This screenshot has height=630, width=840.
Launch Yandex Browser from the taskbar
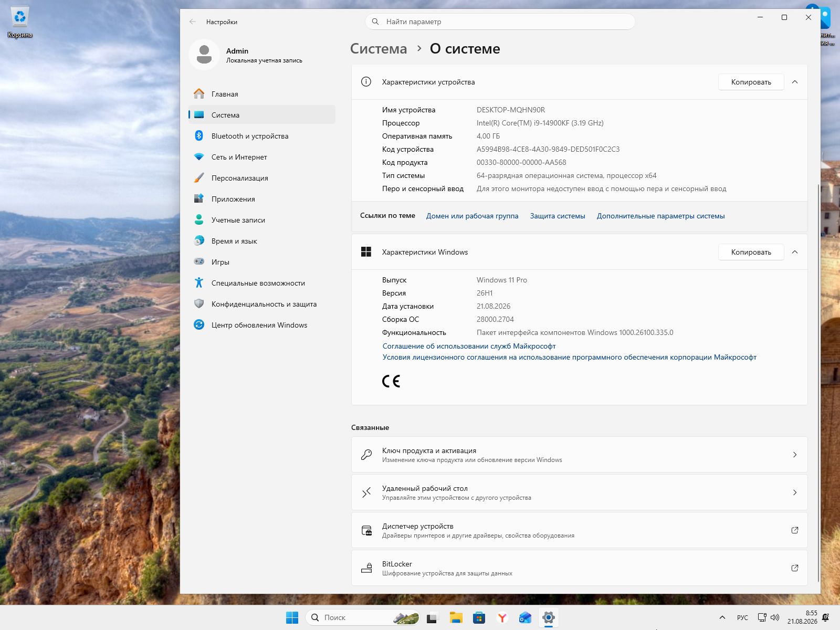pos(502,617)
